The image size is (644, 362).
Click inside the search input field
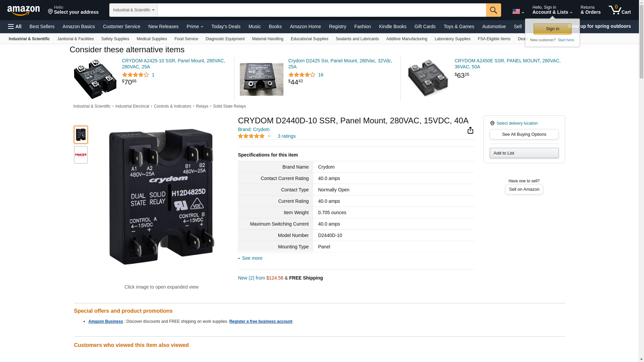pos(321,10)
